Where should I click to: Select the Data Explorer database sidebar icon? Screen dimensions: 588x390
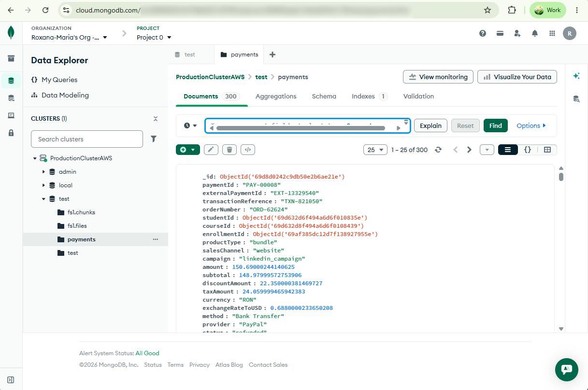tap(11, 81)
